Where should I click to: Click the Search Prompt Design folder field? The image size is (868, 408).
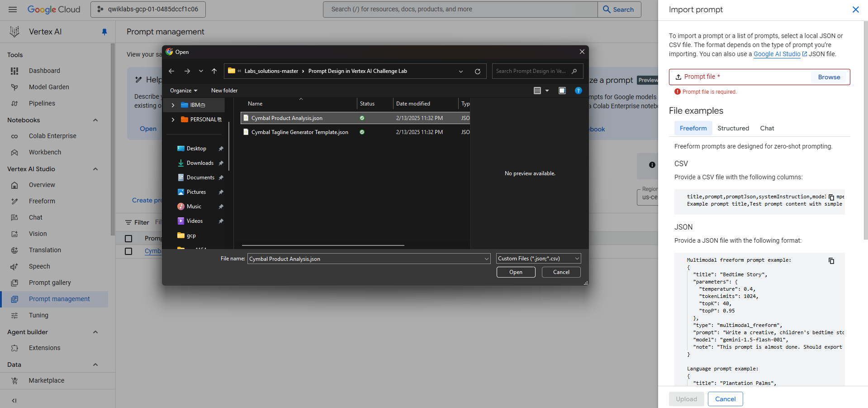pos(537,71)
